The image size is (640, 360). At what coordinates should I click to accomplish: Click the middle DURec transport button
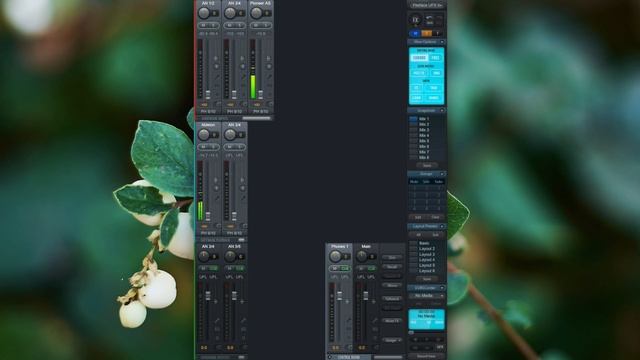coord(427,339)
